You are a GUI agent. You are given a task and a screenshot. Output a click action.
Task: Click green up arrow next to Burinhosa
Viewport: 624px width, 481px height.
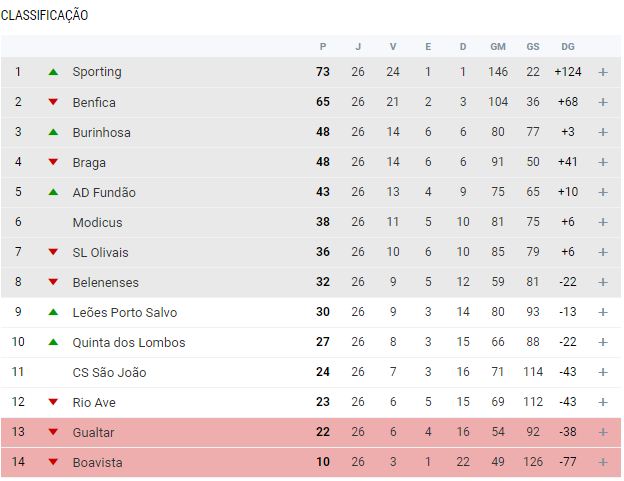click(53, 132)
